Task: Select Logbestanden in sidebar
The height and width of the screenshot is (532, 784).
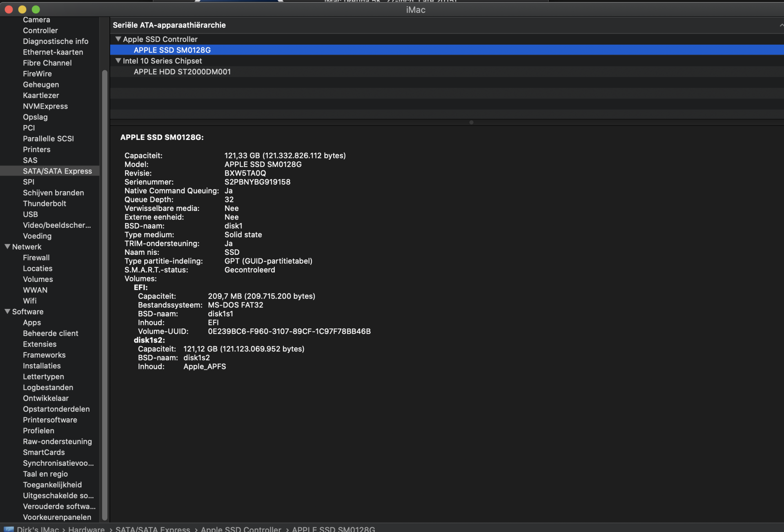Action: pos(48,387)
